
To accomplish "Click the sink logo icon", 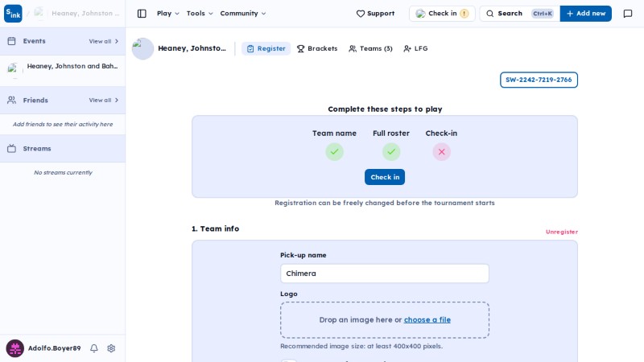I will click(13, 14).
